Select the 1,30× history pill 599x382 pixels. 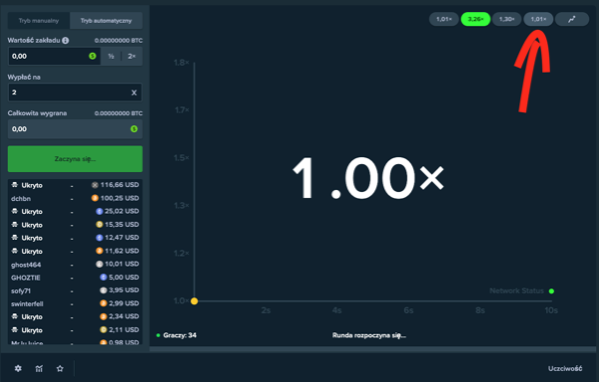(507, 19)
